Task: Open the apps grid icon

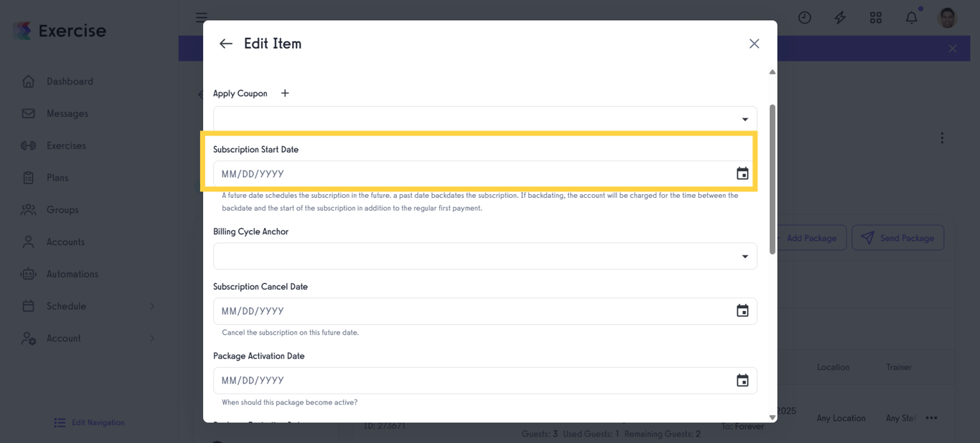Action: click(x=875, y=17)
